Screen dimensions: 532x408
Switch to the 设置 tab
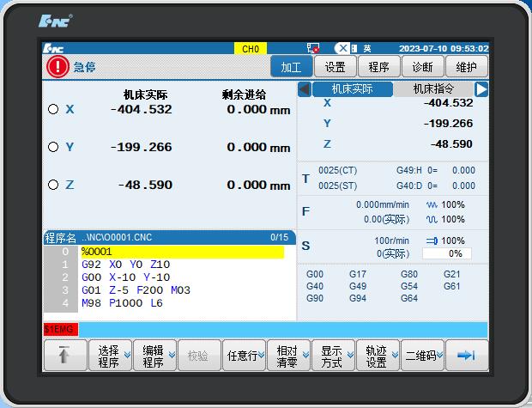(x=335, y=67)
